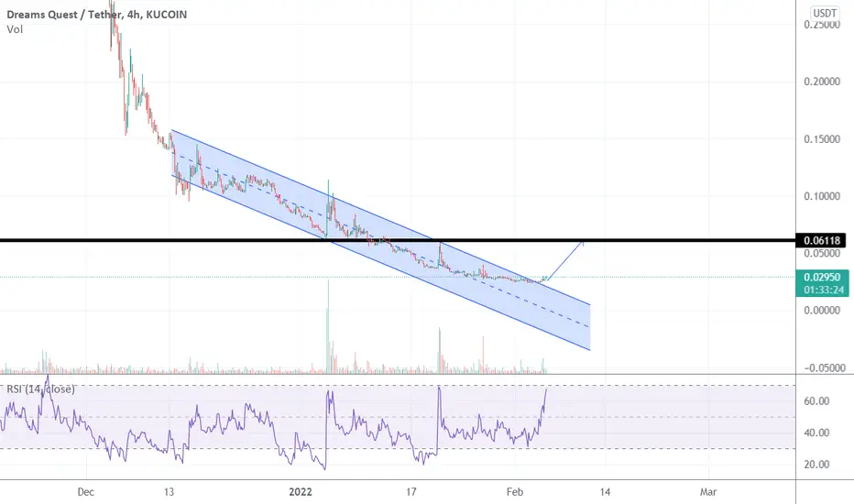Click the 0.20000 price axis label
854x504 pixels.
coord(822,82)
